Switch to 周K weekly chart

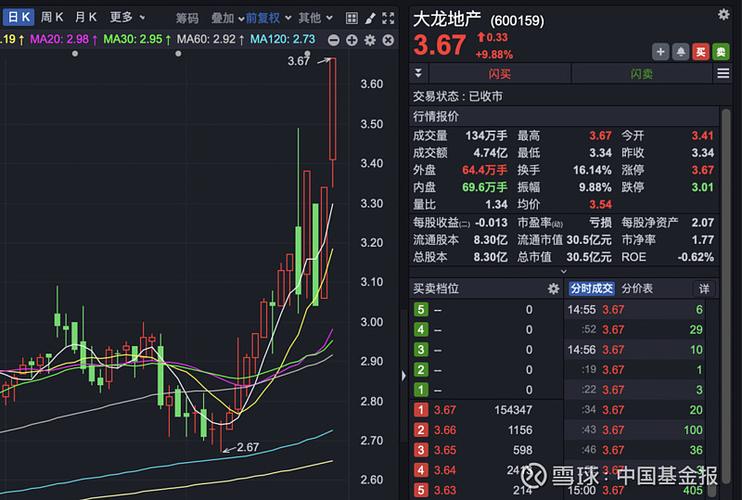(x=52, y=18)
